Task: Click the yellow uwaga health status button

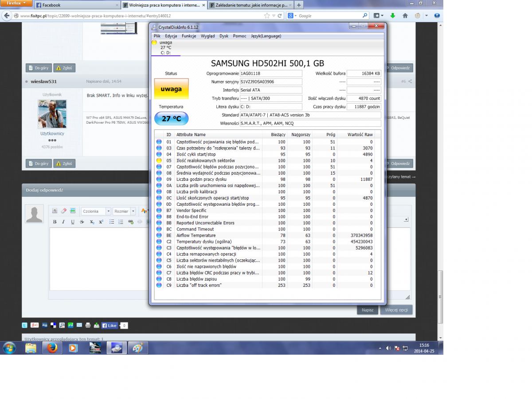Action: tap(171, 89)
